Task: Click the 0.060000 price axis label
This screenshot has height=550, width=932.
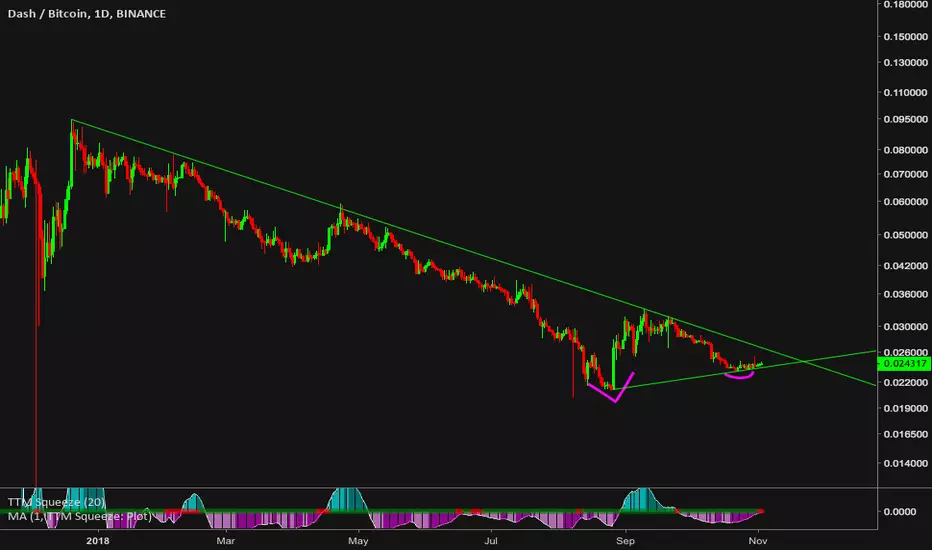Action: point(905,202)
